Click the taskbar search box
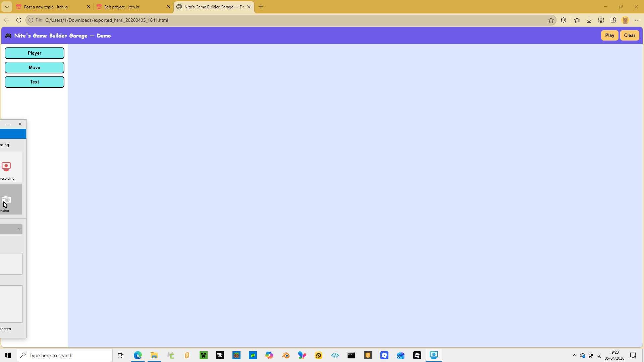Screen dimensions: 644x362 (x=64, y=355)
